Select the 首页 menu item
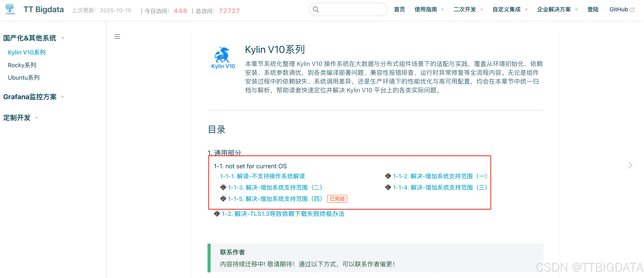The width and height of the screenshot is (644, 278). click(400, 9)
